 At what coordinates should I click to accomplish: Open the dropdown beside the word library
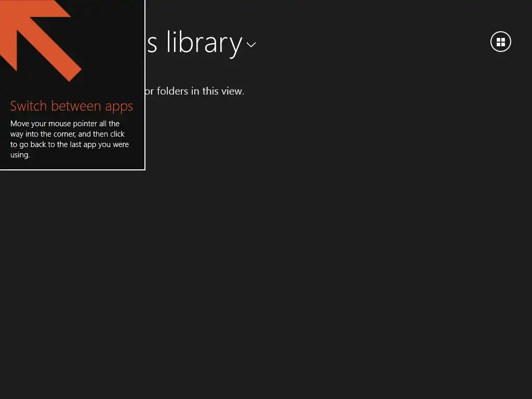pos(251,45)
